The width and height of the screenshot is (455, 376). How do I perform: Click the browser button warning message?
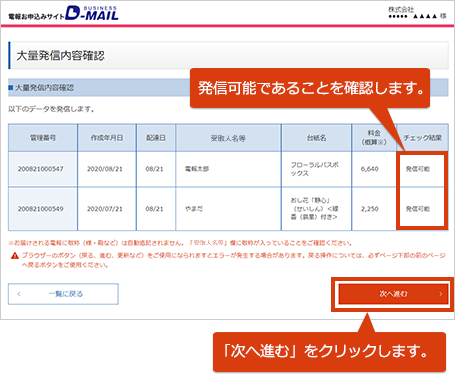(233, 260)
